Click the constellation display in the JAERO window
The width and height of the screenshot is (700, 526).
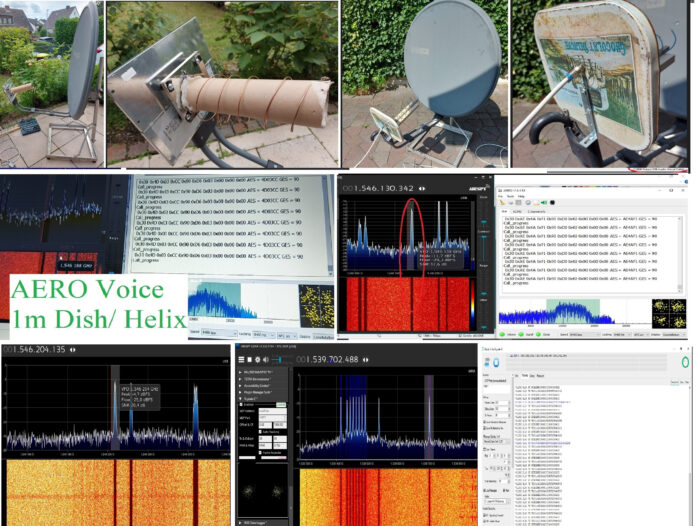pos(669,314)
